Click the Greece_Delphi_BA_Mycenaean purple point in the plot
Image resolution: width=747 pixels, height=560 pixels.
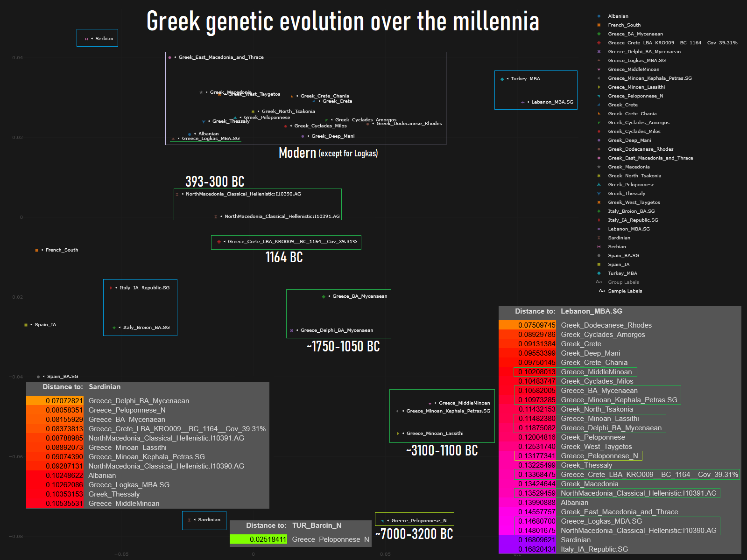coord(291,330)
